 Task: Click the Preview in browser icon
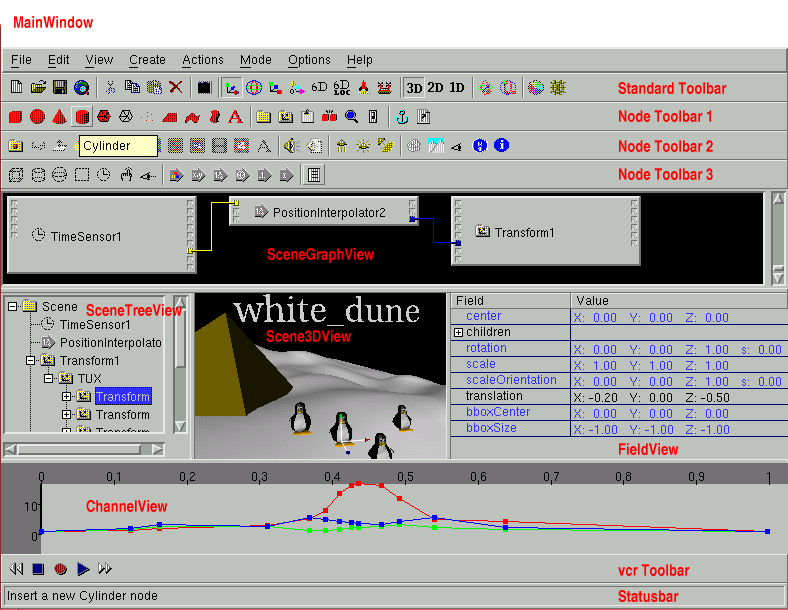point(82,87)
